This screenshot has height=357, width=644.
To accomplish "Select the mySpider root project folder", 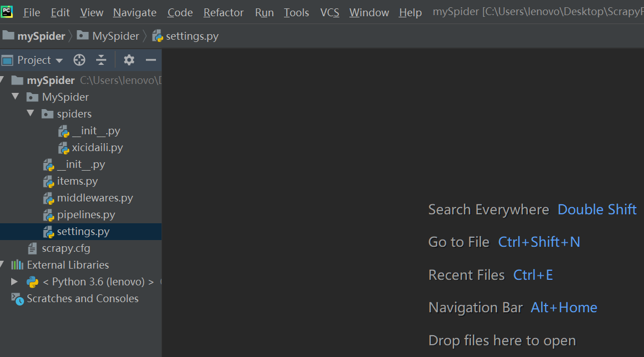I will pos(51,80).
